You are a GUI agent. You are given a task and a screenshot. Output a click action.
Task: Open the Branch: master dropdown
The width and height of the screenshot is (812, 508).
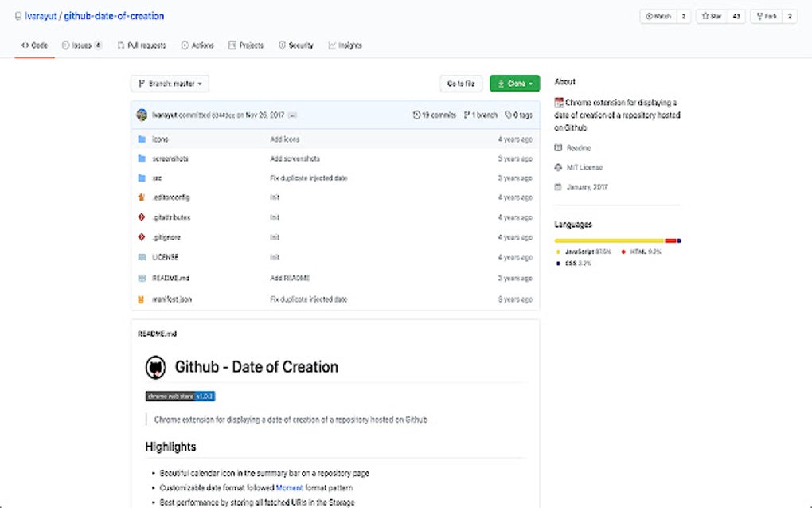(x=170, y=84)
